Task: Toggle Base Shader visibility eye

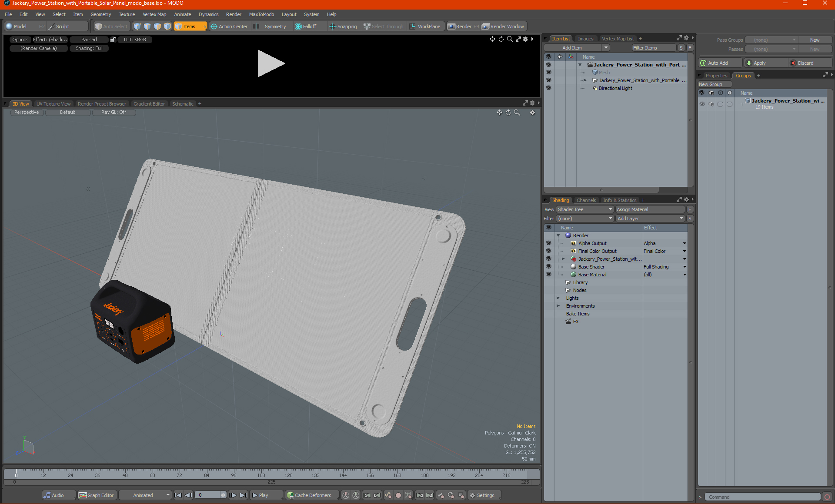Action: pos(548,267)
